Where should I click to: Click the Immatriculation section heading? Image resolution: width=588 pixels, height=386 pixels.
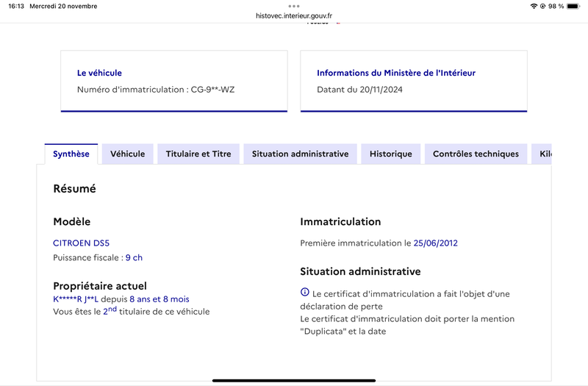340,222
